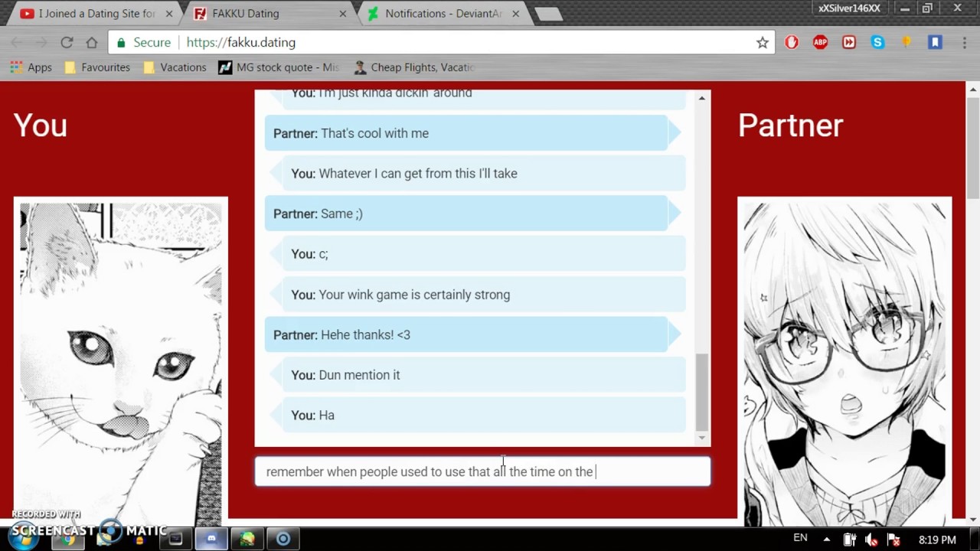Click the battery power tray icon
This screenshot has height=551, width=980.
click(x=851, y=540)
